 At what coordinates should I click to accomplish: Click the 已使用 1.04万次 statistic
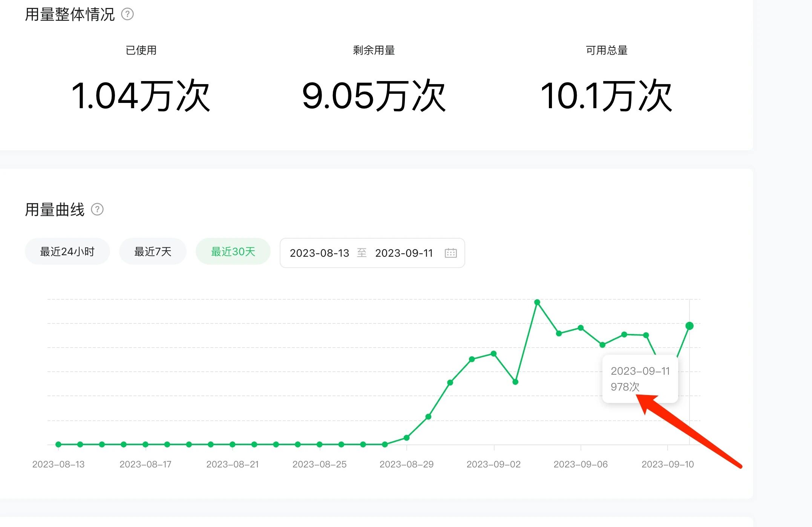coord(141,96)
